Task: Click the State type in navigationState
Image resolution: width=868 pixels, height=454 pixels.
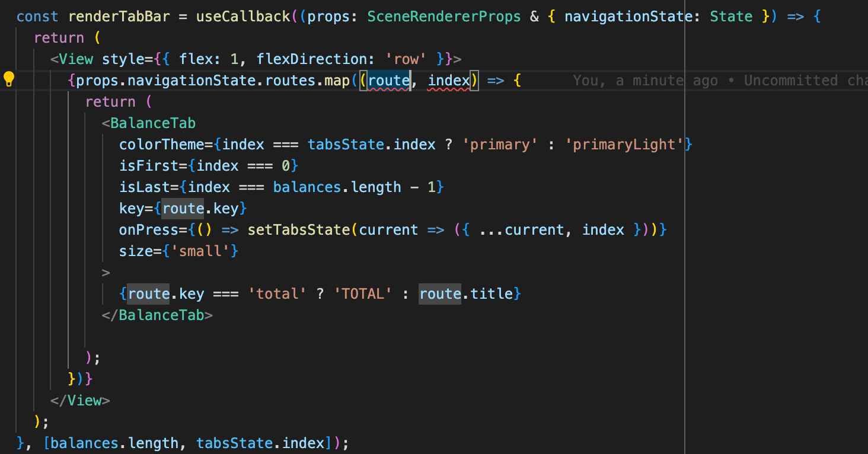Action: pyautogui.click(x=730, y=16)
